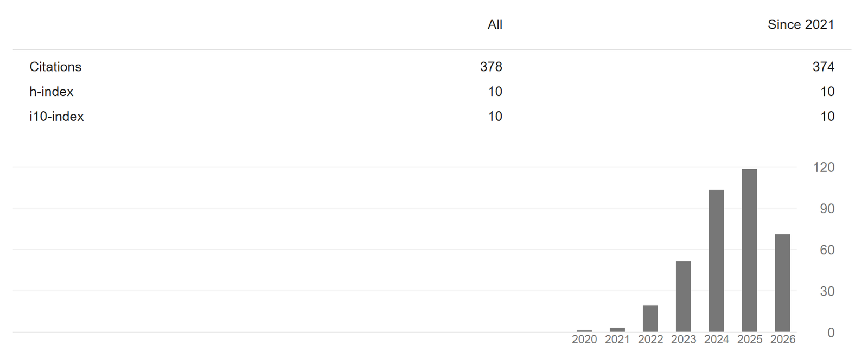The image size is (868, 358).
Task: Click the 60 y-axis label
Action: tap(827, 250)
